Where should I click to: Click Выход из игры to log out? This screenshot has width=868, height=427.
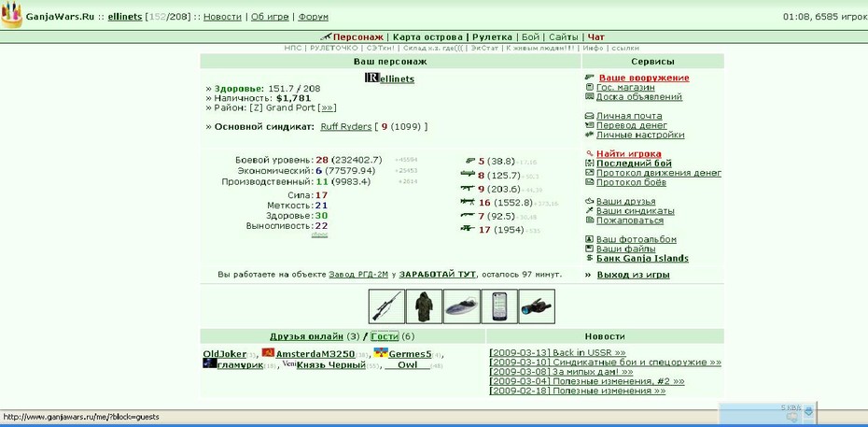(634, 275)
